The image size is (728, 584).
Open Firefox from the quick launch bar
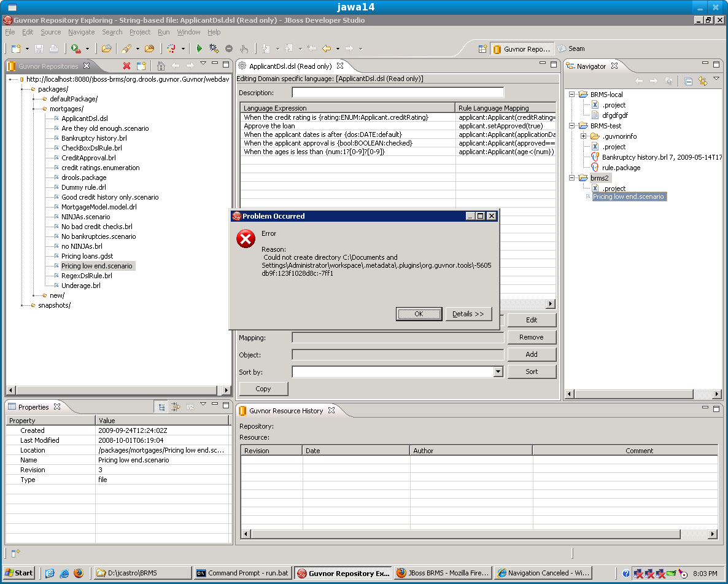click(78, 573)
